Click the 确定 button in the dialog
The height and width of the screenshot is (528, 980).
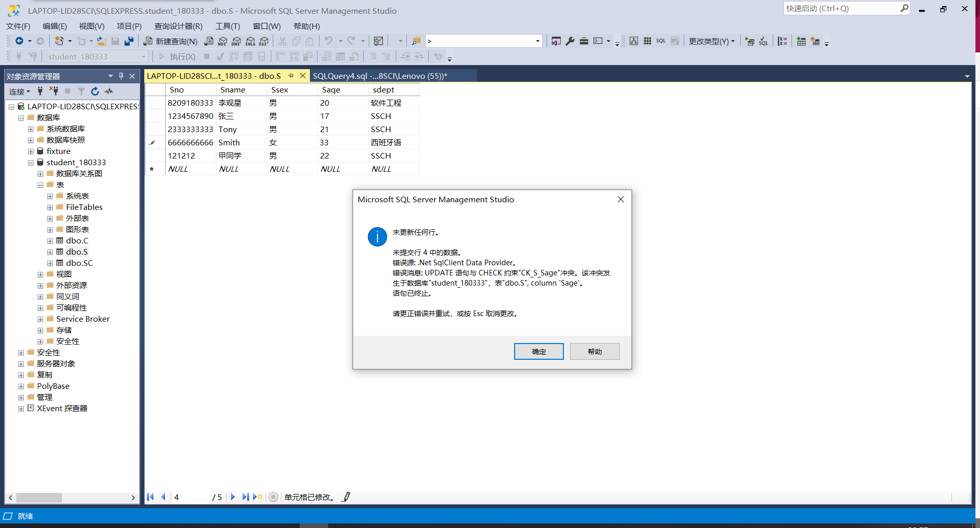tap(539, 352)
